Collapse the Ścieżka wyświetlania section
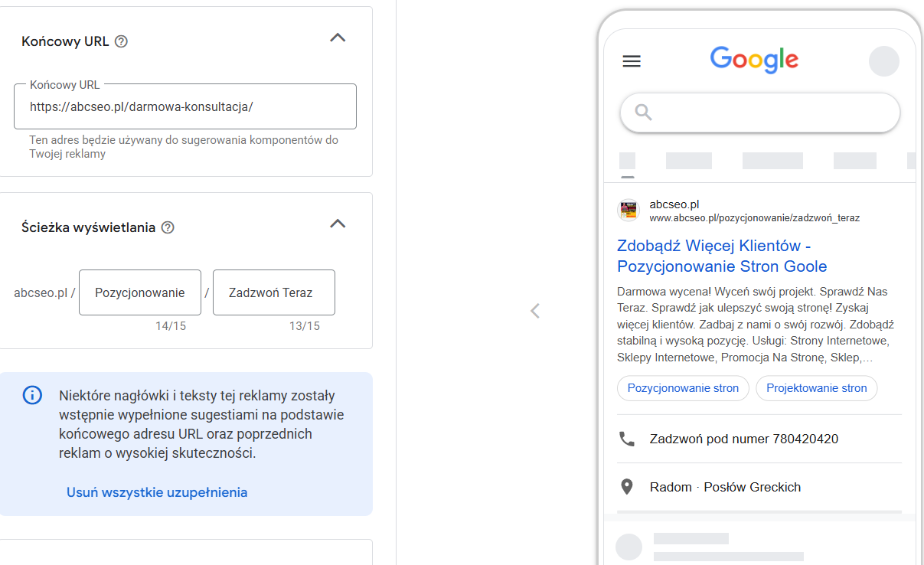This screenshot has height=565, width=924. click(338, 224)
